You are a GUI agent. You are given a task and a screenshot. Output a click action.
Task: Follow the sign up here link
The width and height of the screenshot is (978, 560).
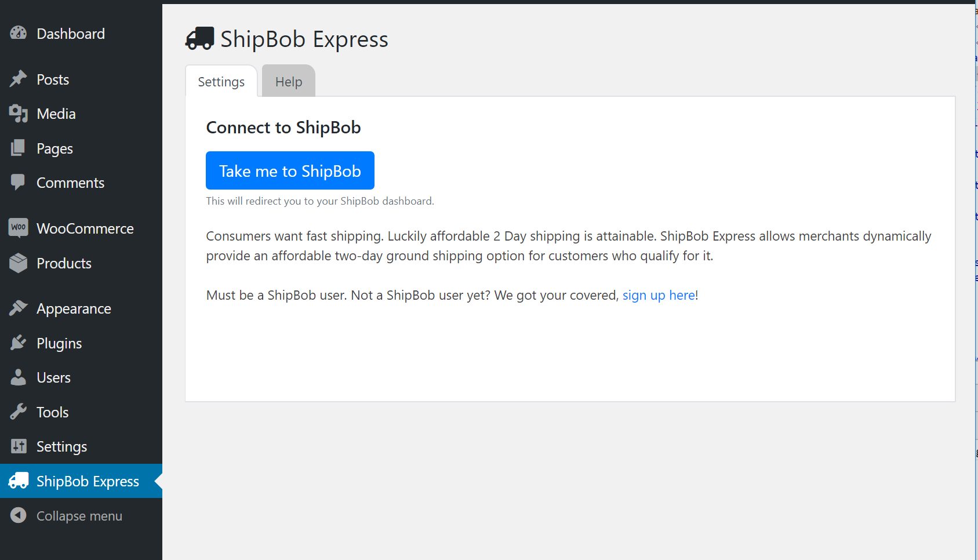659,295
